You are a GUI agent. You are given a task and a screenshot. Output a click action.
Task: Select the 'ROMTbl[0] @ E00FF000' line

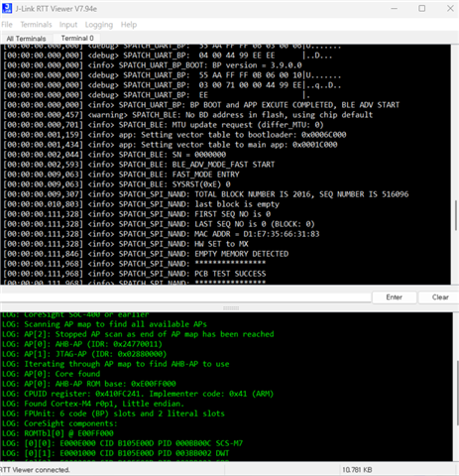click(57, 433)
